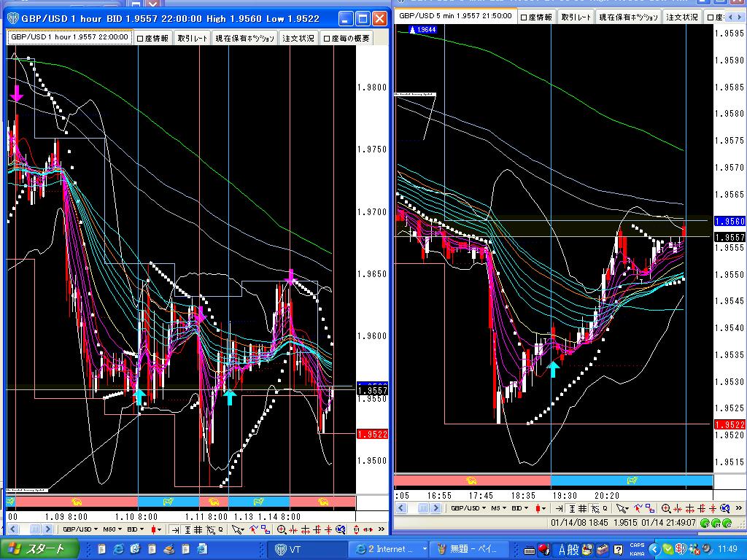The width and height of the screenshot is (747, 560).
Task: Click the zoom-in magnifier icon in left chart toolbar
Action: (x=282, y=529)
